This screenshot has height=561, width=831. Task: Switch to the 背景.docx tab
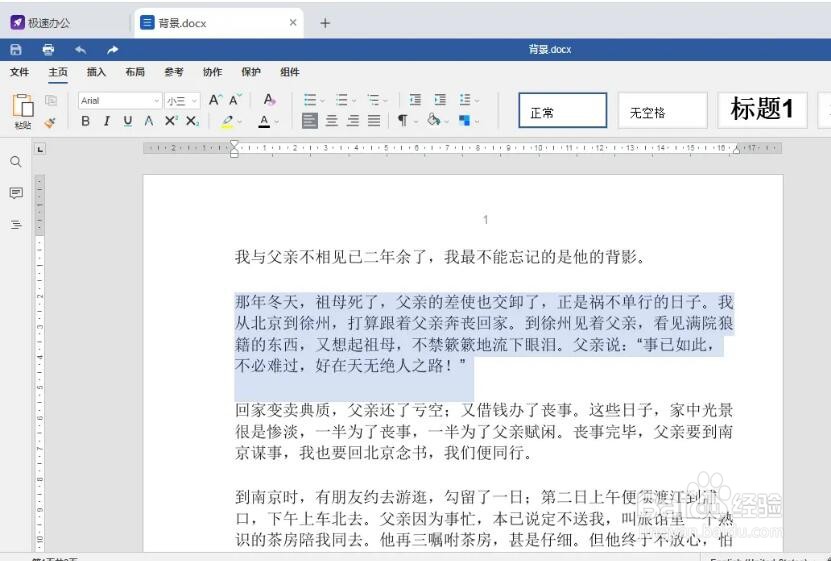click(x=219, y=23)
